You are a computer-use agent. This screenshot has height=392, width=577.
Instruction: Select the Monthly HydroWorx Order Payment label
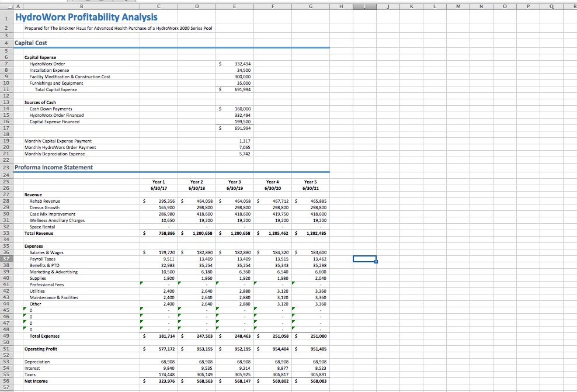(x=60, y=148)
